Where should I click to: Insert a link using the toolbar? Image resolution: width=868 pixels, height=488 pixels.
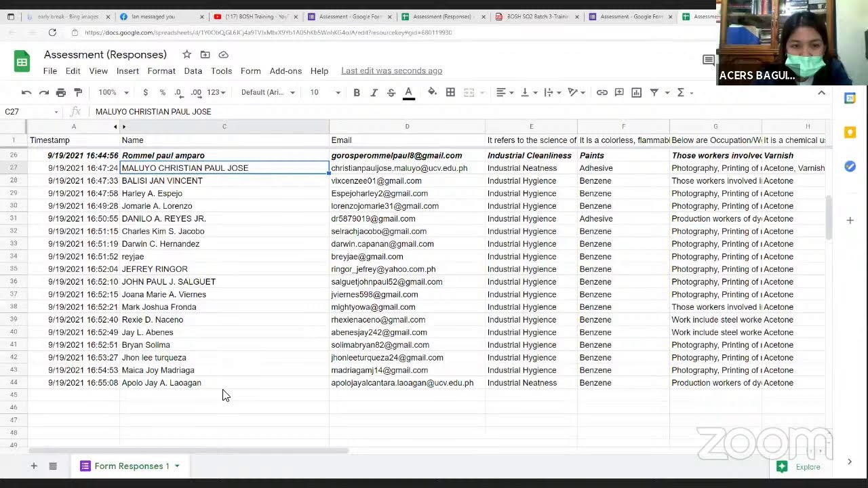point(602,92)
